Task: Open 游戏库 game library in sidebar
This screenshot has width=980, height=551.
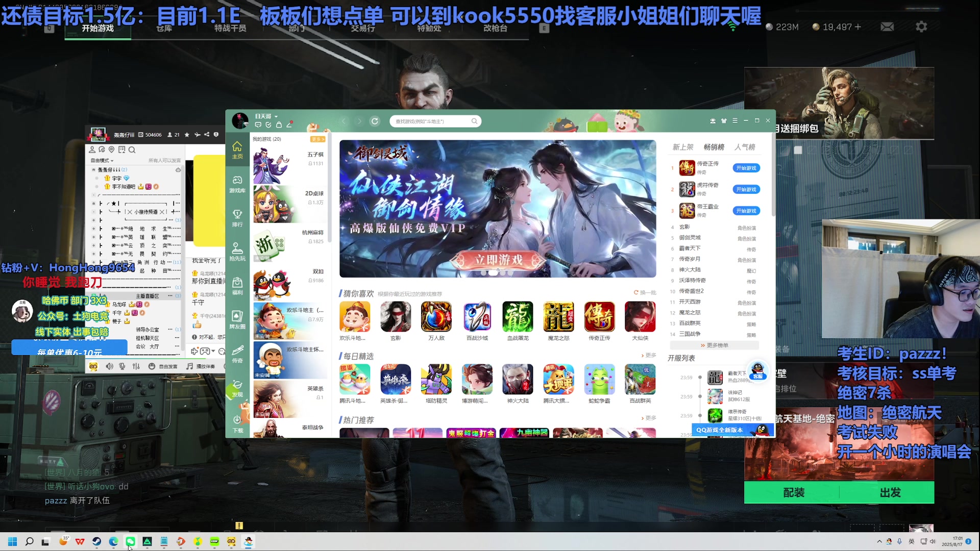Action: 237,184
